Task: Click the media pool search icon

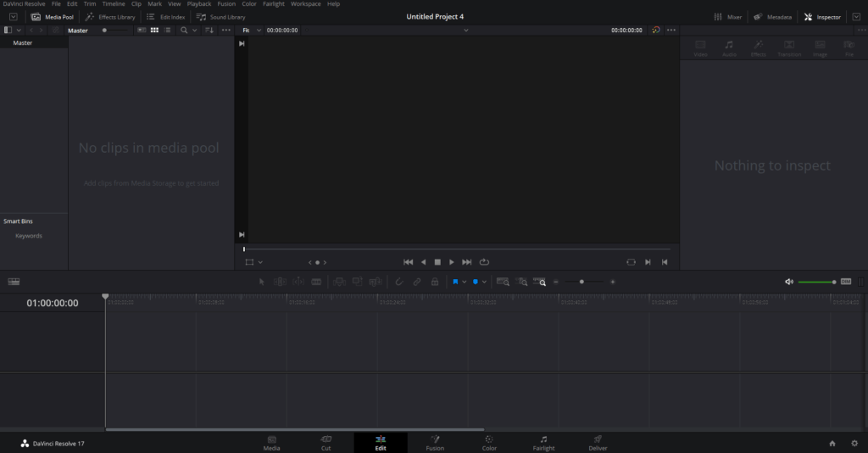Action: point(184,31)
